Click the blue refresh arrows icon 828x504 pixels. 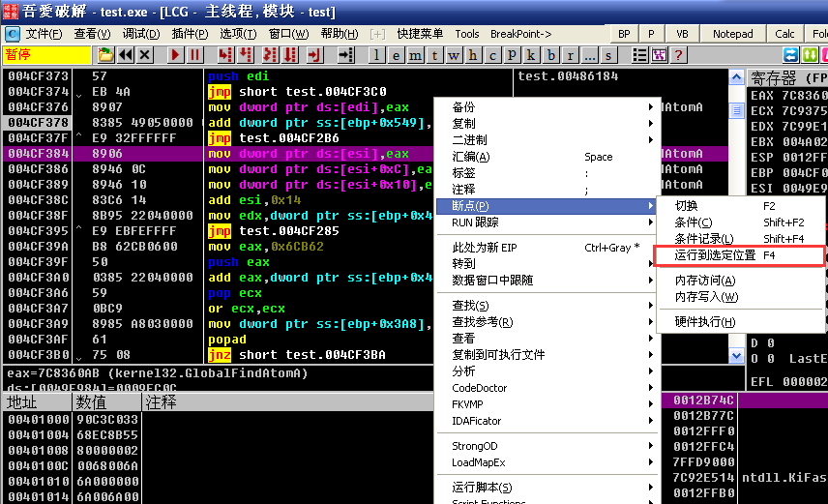pos(790,55)
